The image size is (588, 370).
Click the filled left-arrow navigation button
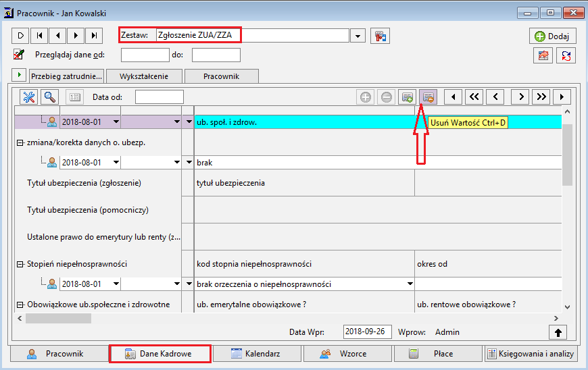(x=454, y=97)
